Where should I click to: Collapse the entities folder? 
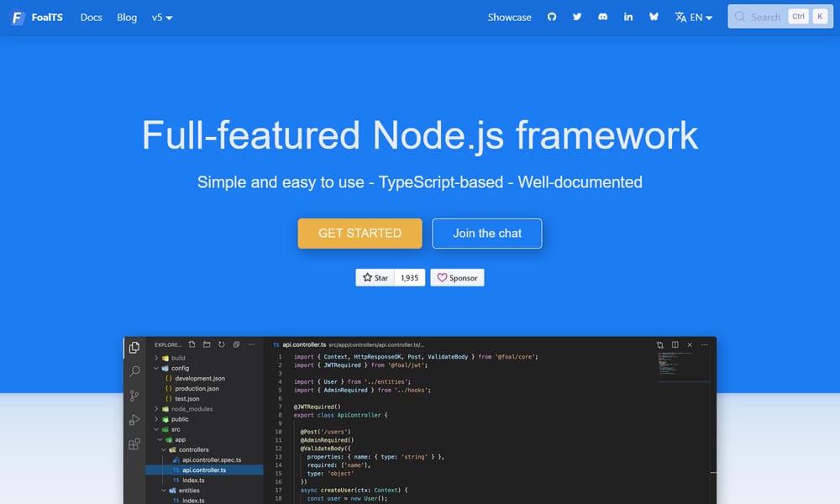(x=164, y=490)
